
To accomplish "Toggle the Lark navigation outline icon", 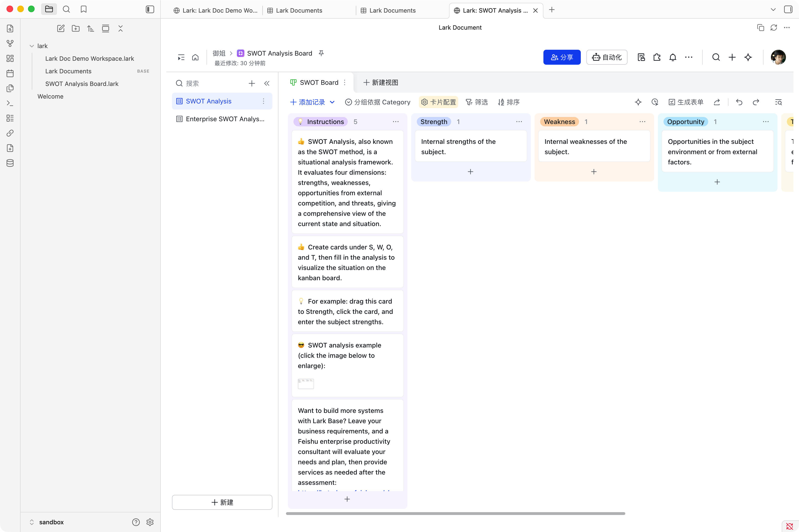I will click(181, 57).
